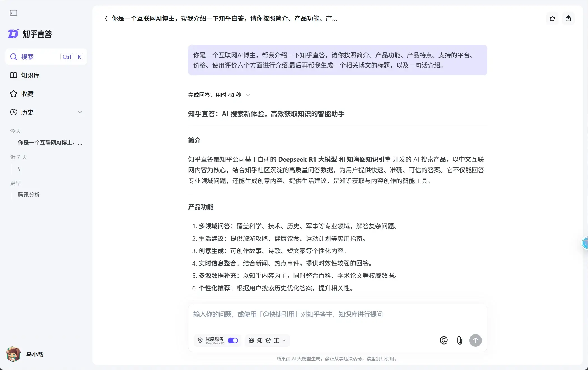Click the @ quick-quote icon in input bar

(x=443, y=340)
